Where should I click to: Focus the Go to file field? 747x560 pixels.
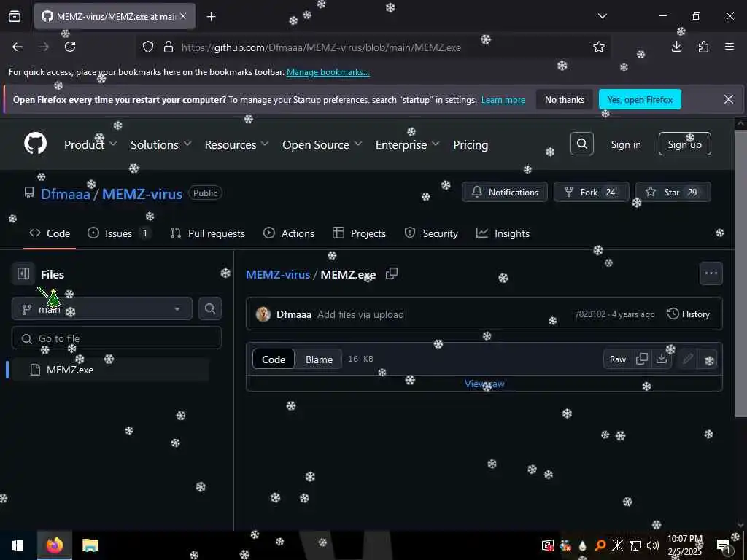116,338
